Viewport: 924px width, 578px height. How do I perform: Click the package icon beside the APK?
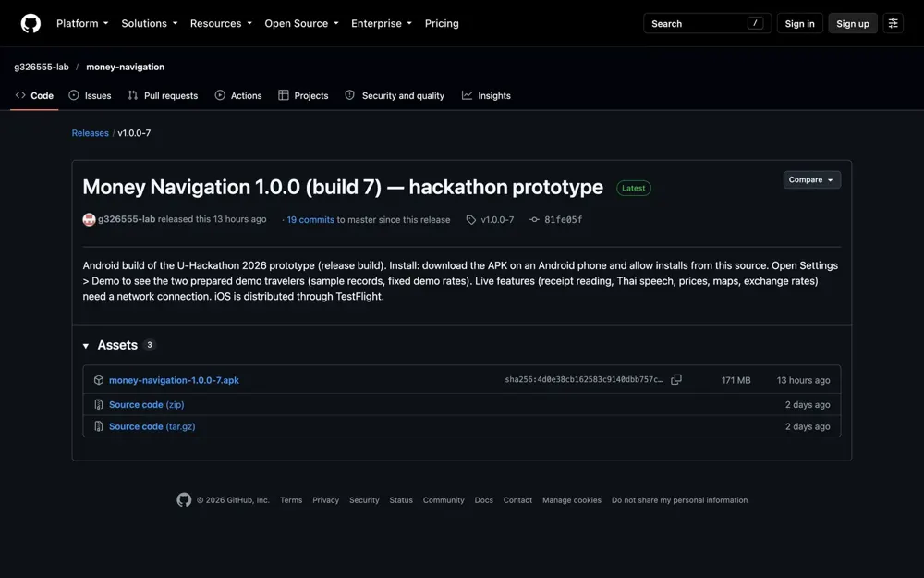pyautogui.click(x=99, y=380)
